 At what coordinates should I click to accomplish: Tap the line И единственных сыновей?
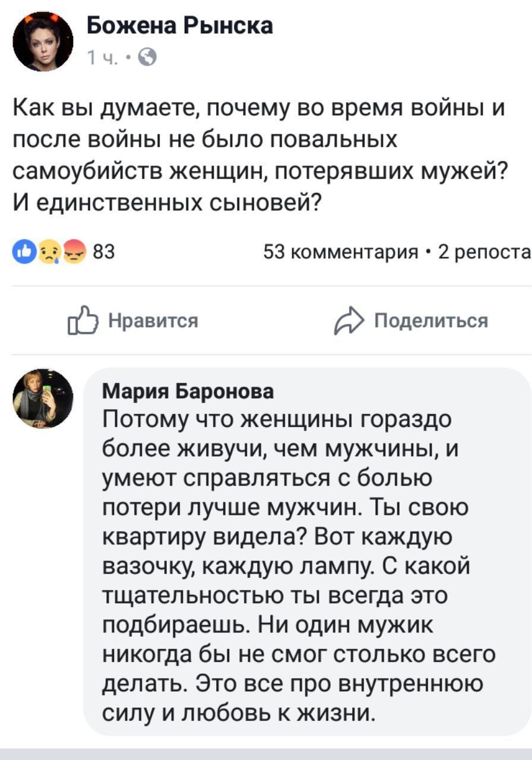167,203
